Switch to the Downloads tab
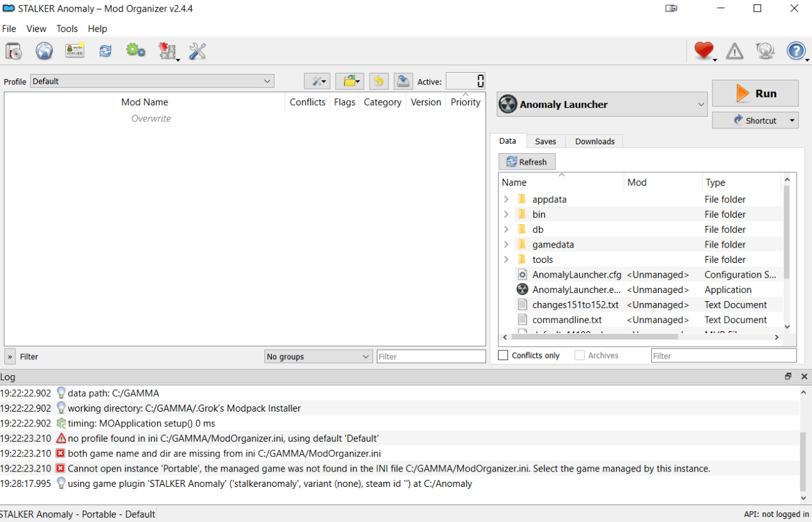This screenshot has width=812, height=522. click(x=594, y=142)
